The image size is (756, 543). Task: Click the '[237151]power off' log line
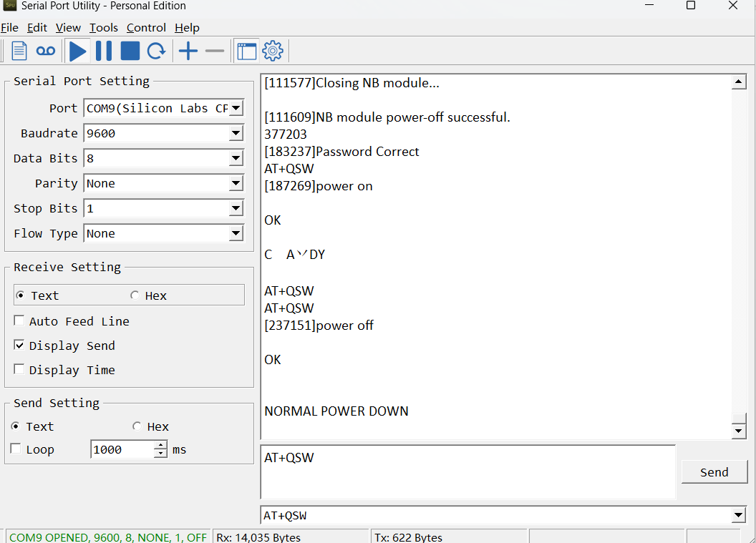click(x=319, y=326)
